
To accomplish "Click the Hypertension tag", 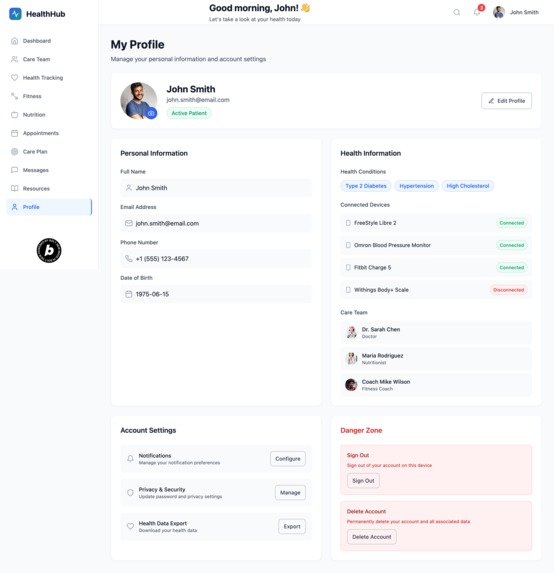I will pos(417,186).
